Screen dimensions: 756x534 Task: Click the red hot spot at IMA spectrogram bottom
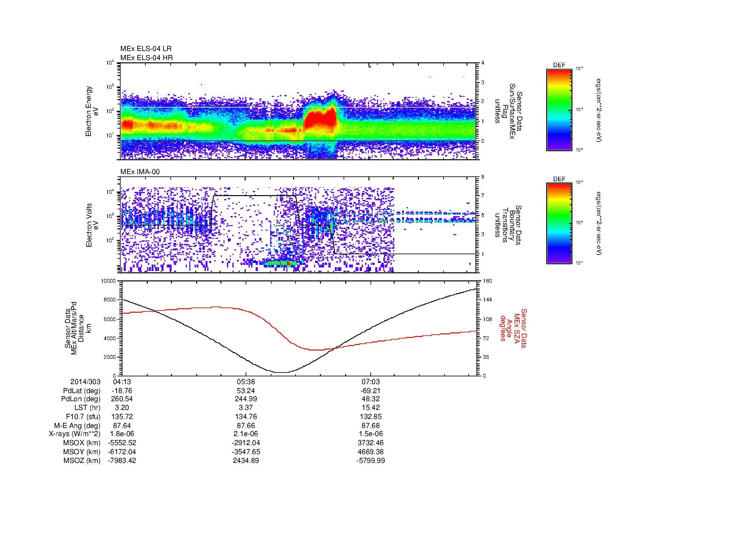[x=288, y=263]
